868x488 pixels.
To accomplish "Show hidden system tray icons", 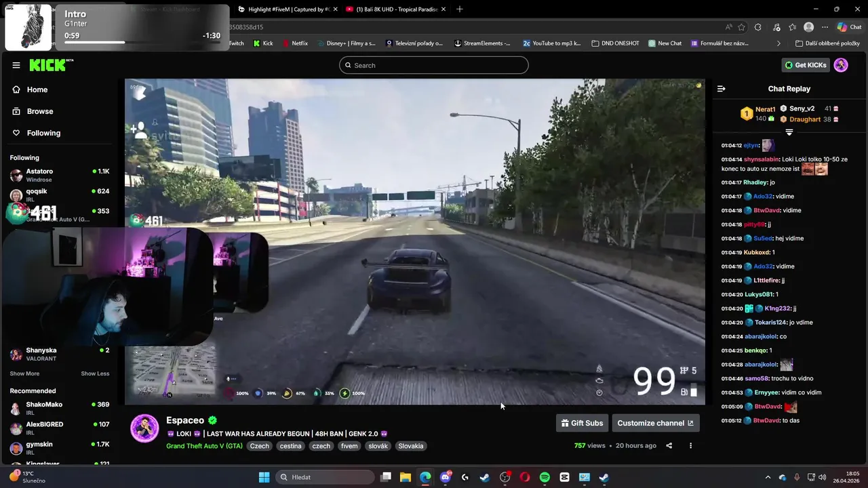I will (x=768, y=477).
